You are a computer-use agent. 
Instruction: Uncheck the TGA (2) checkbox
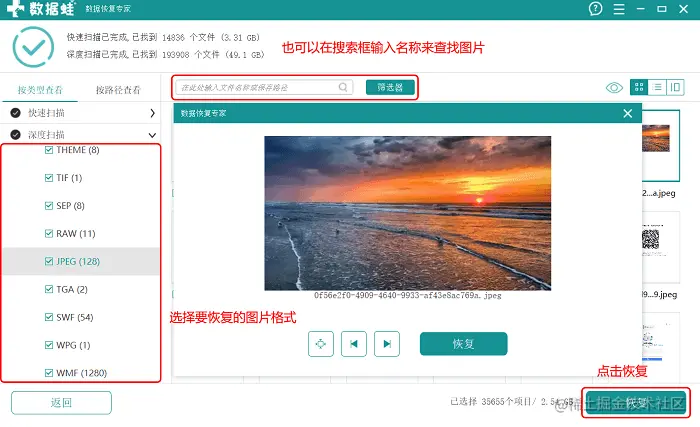[49, 289]
